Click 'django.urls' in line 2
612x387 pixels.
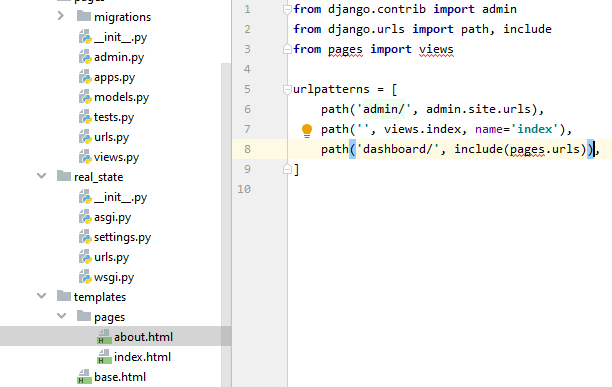366,29
